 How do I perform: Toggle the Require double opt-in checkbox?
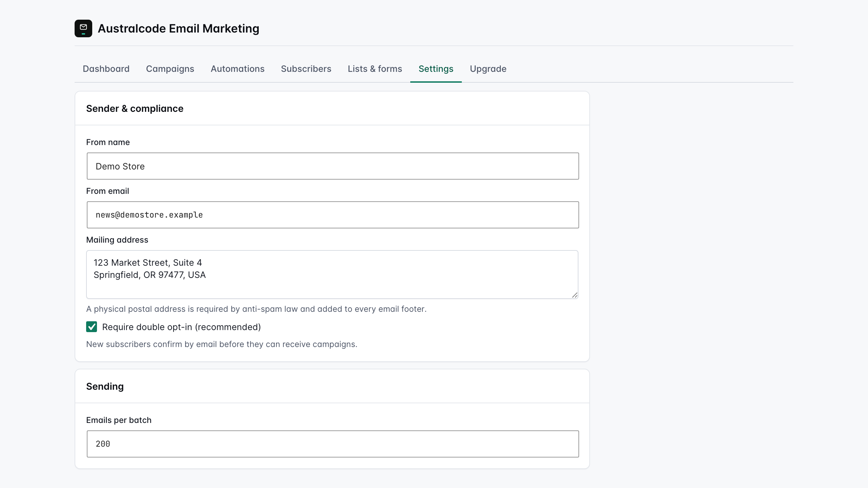point(92,327)
